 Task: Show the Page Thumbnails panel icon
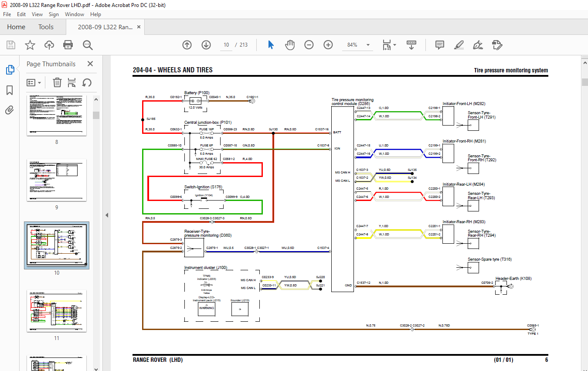10,70
